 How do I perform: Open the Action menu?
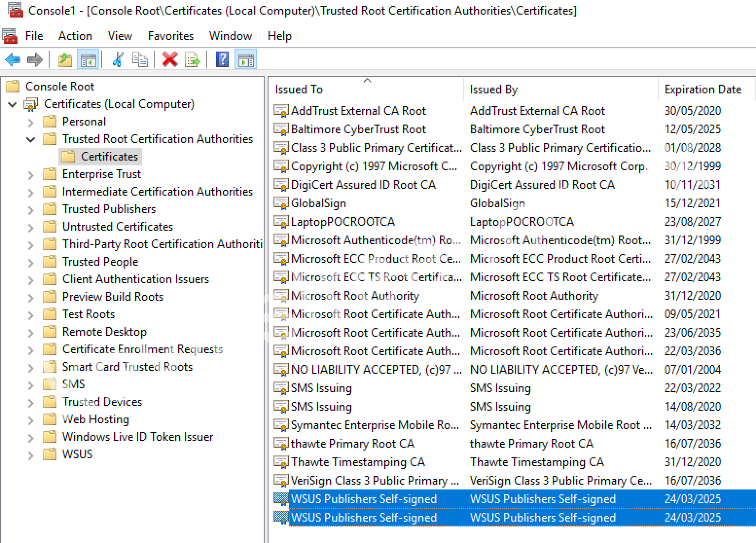[75, 36]
